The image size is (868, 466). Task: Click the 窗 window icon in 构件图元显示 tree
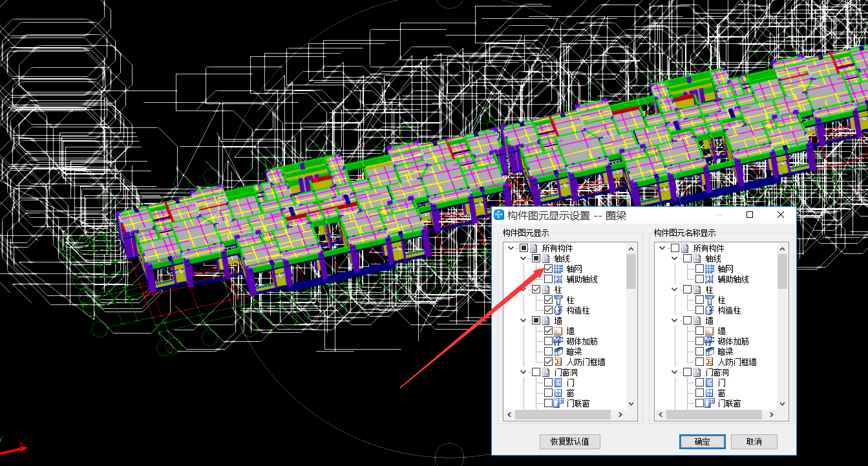coord(558,393)
